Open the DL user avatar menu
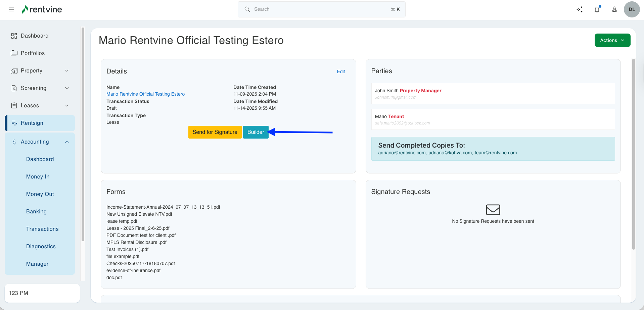 point(632,9)
